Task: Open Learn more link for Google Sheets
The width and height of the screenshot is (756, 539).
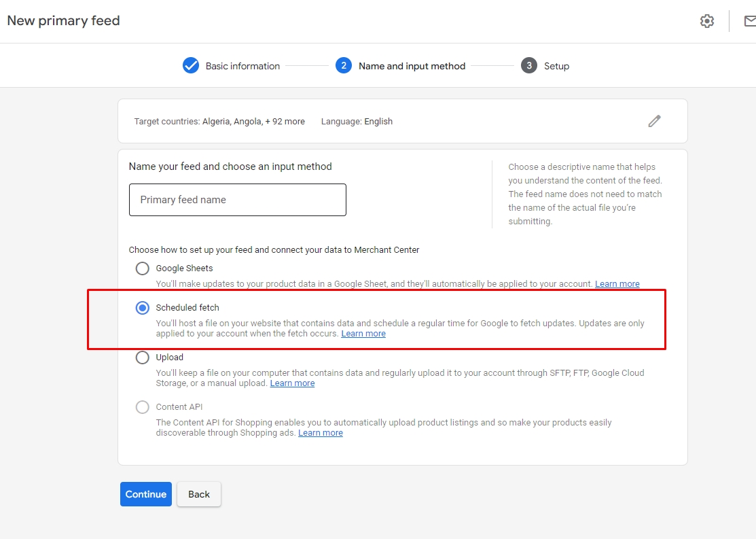Action: point(617,284)
